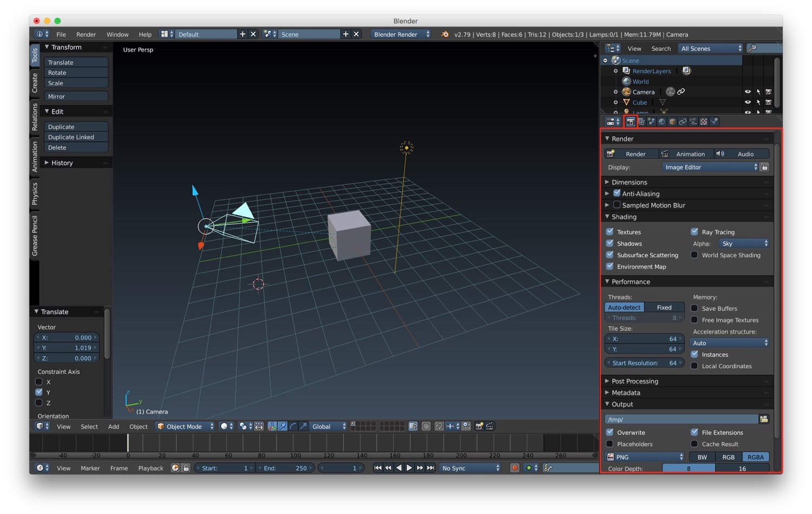This screenshot has width=812, height=514.
Task: Disable the Shadows checkbox
Action: (610, 244)
